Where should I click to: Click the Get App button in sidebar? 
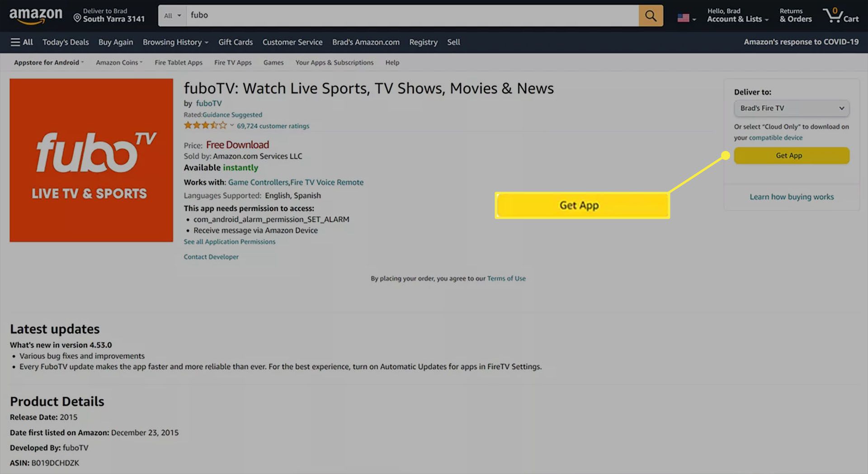click(x=792, y=155)
